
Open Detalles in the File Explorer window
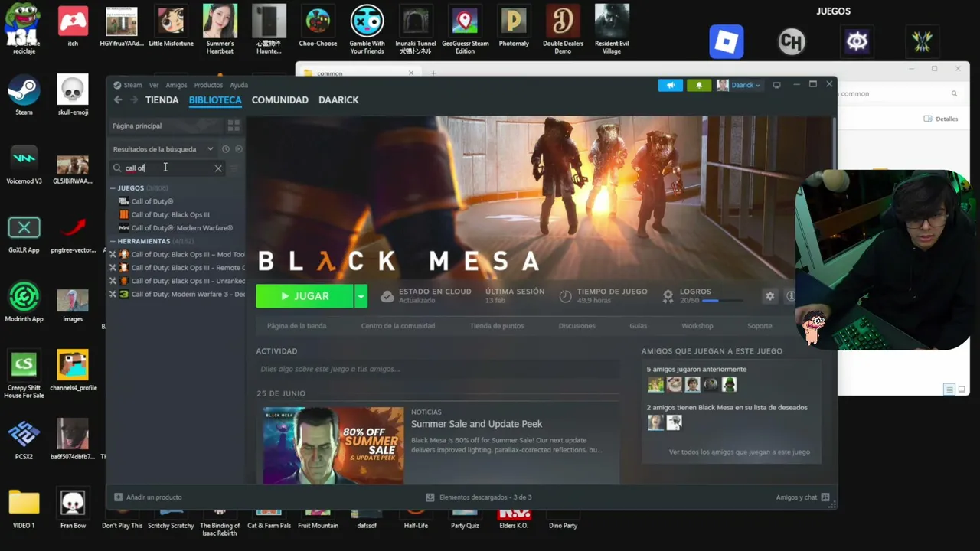(x=941, y=119)
